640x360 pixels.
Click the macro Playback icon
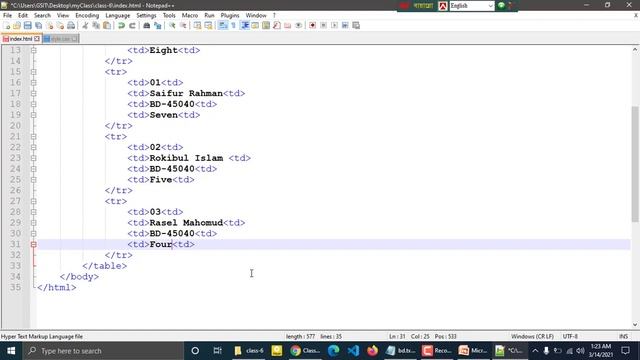[x=334, y=25]
